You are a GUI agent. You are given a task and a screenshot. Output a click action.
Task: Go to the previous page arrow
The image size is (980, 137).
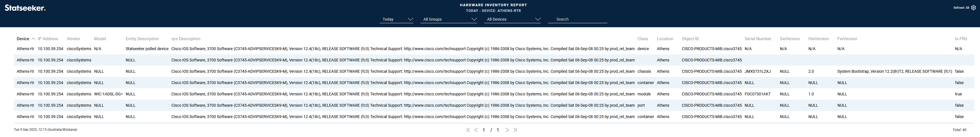click(x=476, y=130)
